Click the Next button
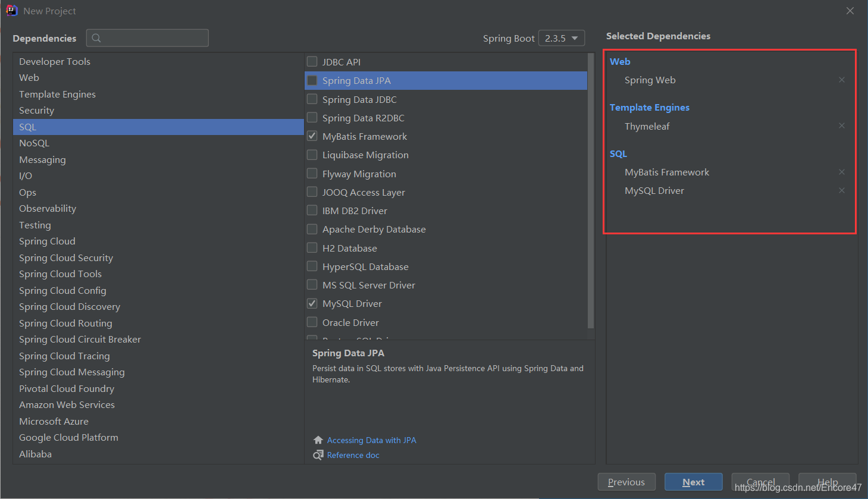 pyautogui.click(x=694, y=482)
